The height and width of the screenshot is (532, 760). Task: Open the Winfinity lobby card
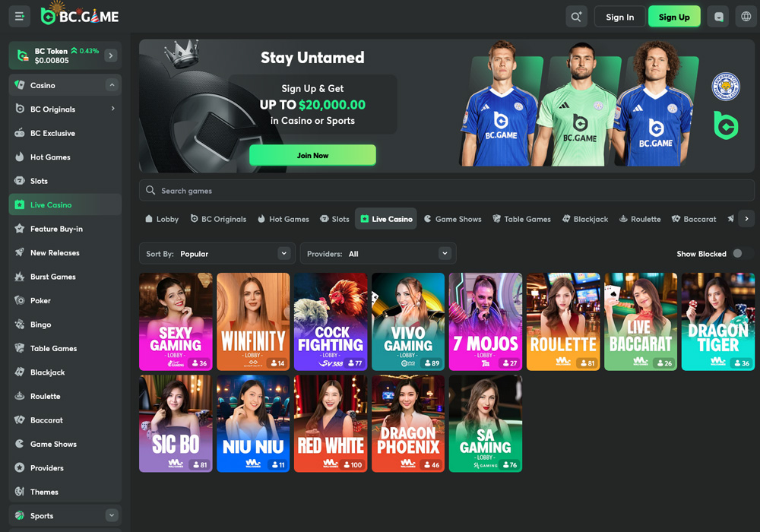pos(253,321)
